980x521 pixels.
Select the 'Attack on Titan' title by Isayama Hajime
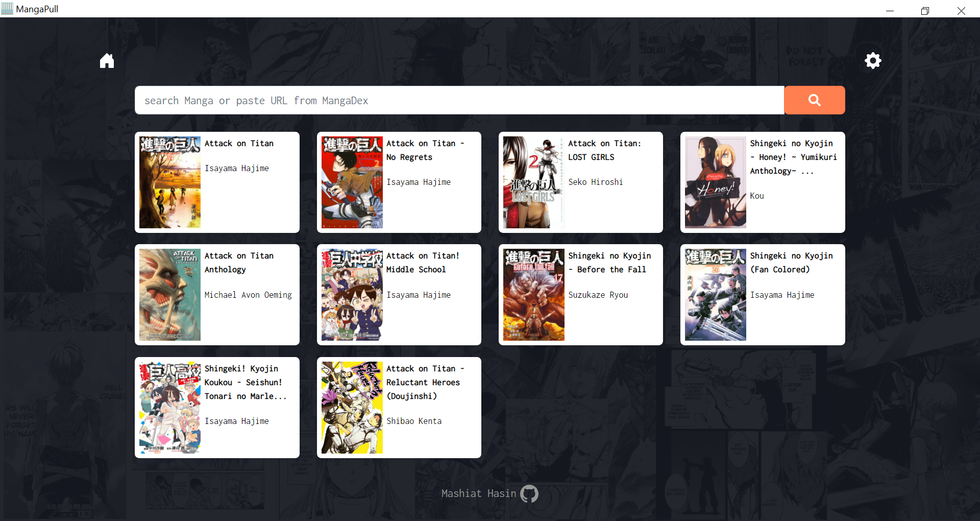click(x=239, y=144)
